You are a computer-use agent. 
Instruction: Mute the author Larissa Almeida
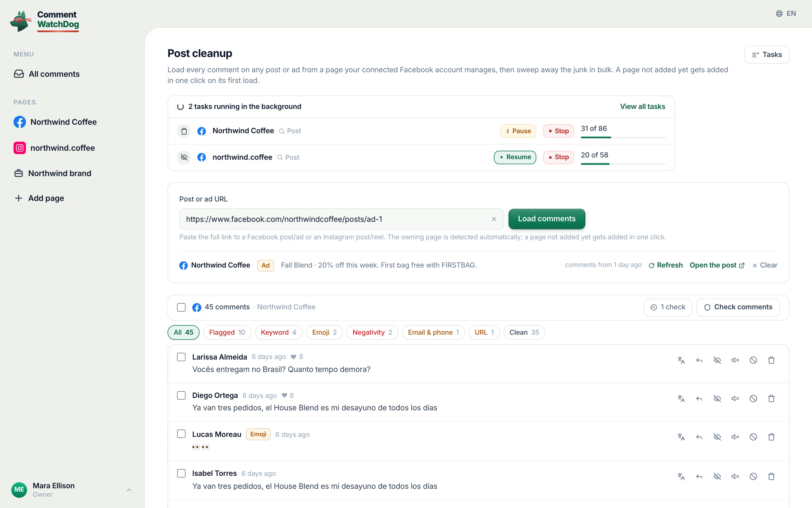coord(735,360)
